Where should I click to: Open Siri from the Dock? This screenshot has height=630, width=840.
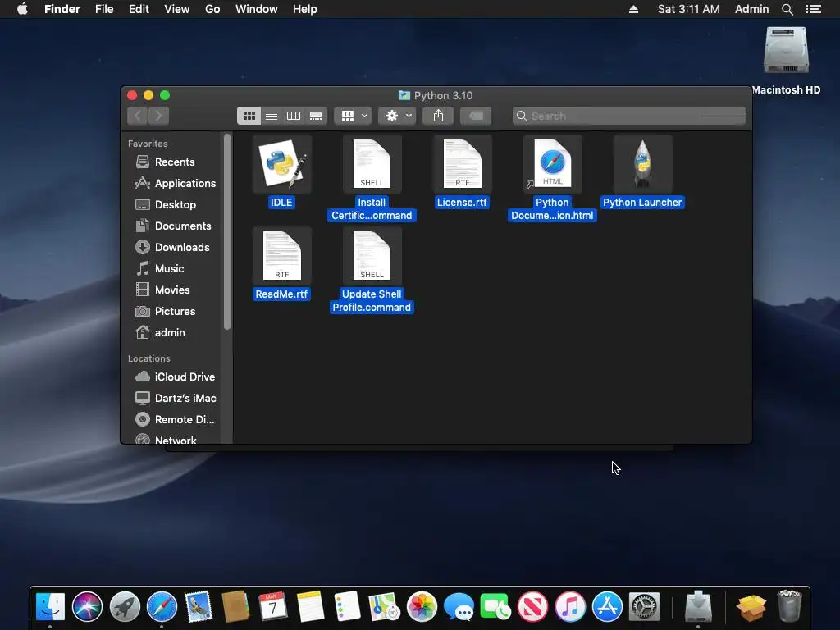[x=87, y=607]
